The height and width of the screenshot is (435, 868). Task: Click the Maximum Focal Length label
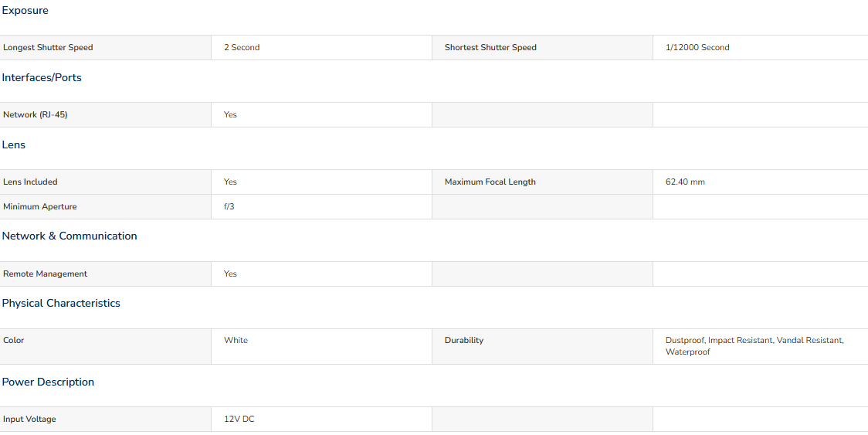click(490, 182)
